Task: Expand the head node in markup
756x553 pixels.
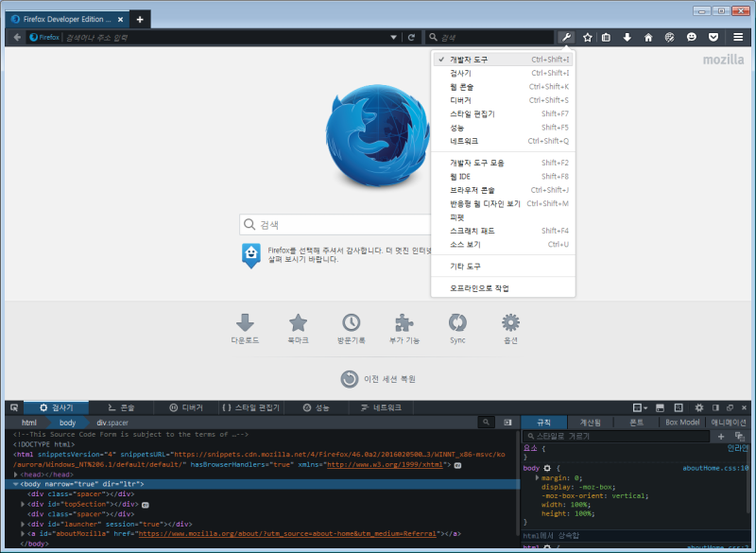Action: coord(16,475)
